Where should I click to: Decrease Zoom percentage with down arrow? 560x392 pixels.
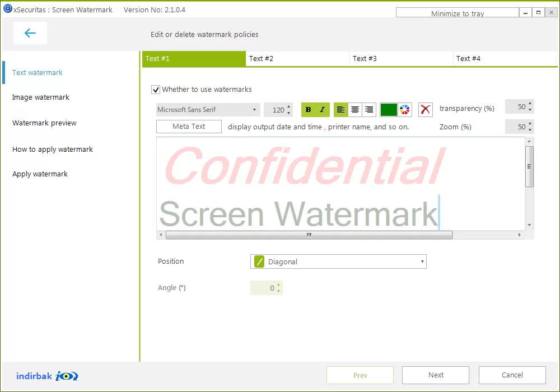pos(530,130)
